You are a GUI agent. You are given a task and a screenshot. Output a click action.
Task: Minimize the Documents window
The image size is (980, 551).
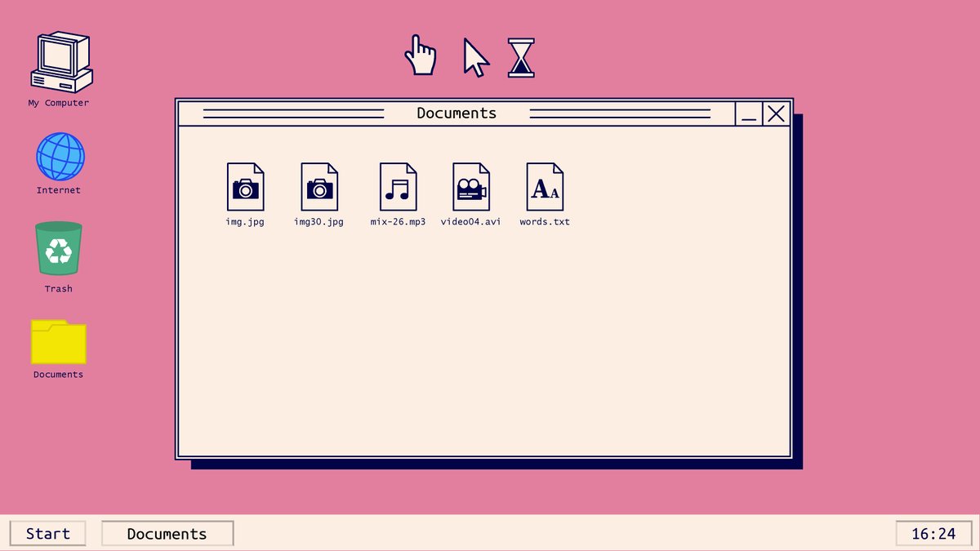(749, 114)
